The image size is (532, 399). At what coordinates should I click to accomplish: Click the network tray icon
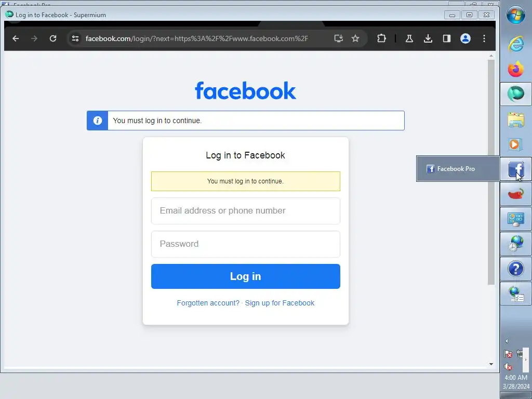click(x=520, y=354)
